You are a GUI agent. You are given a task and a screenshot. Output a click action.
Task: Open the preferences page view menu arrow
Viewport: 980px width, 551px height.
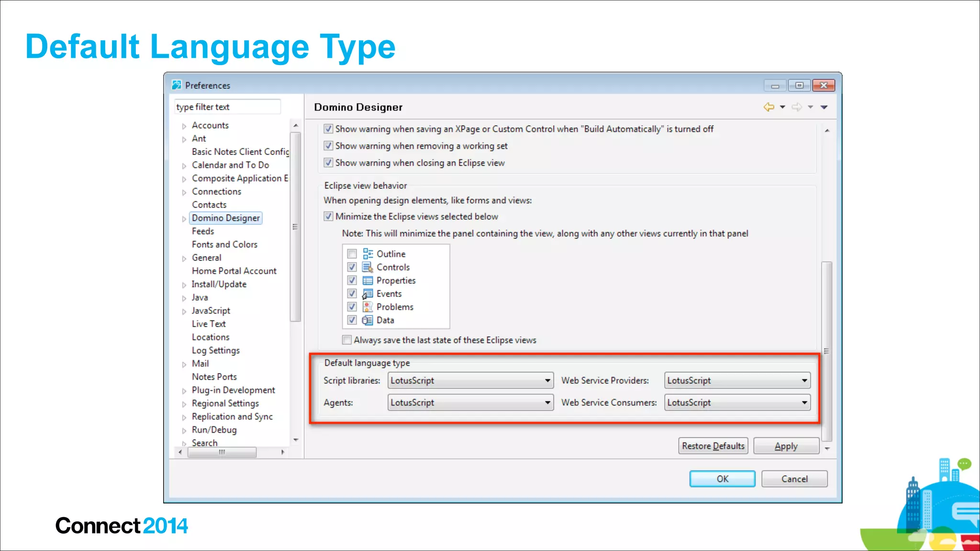pyautogui.click(x=824, y=107)
